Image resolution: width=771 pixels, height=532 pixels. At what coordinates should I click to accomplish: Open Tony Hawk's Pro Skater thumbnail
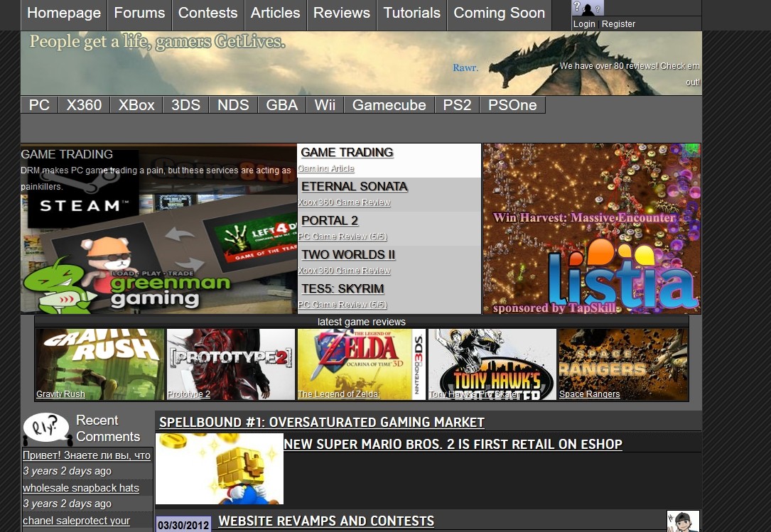[x=492, y=364]
